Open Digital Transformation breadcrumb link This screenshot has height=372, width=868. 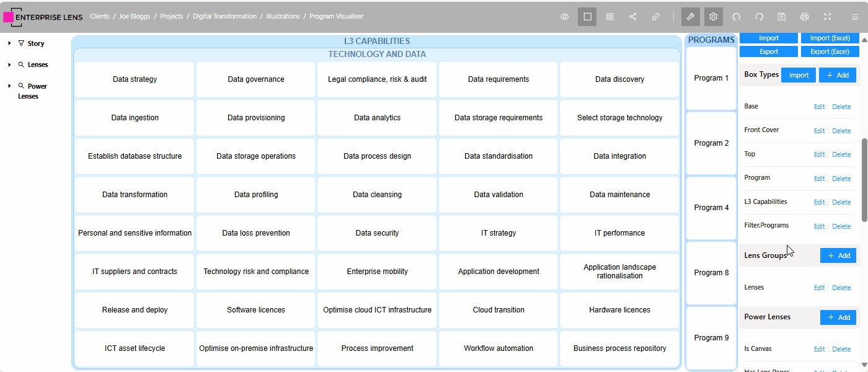224,17
